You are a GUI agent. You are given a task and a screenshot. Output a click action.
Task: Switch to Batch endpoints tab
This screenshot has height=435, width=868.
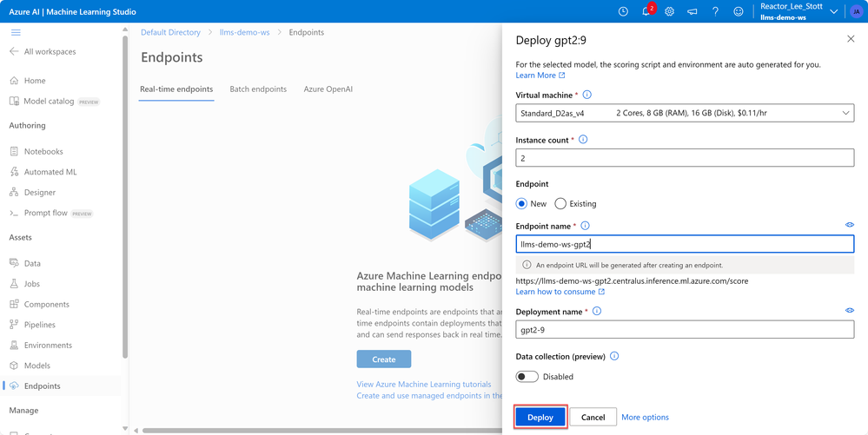coord(258,89)
